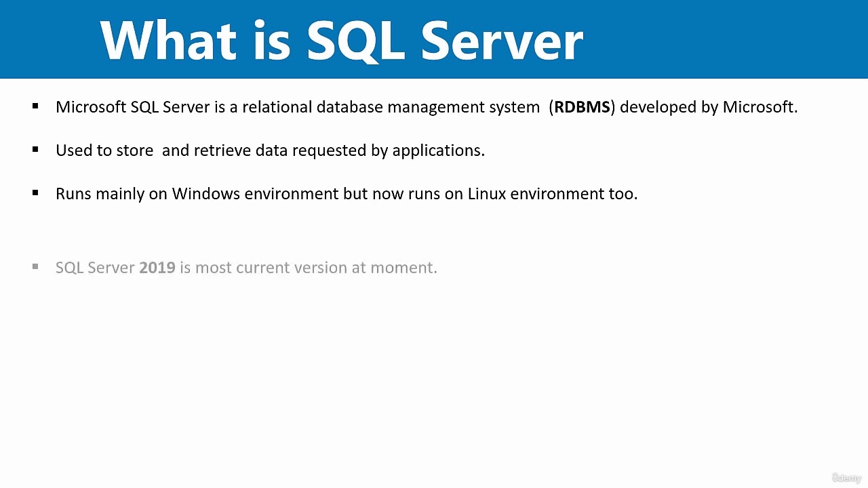Click the line 'Runs mainly on Windows environment'
This screenshot has width=868, height=488.
(x=347, y=194)
